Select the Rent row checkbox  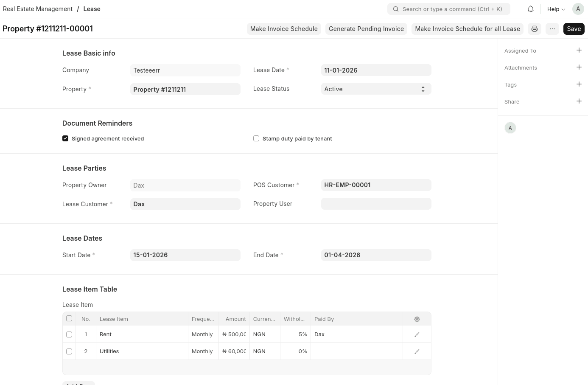click(69, 334)
